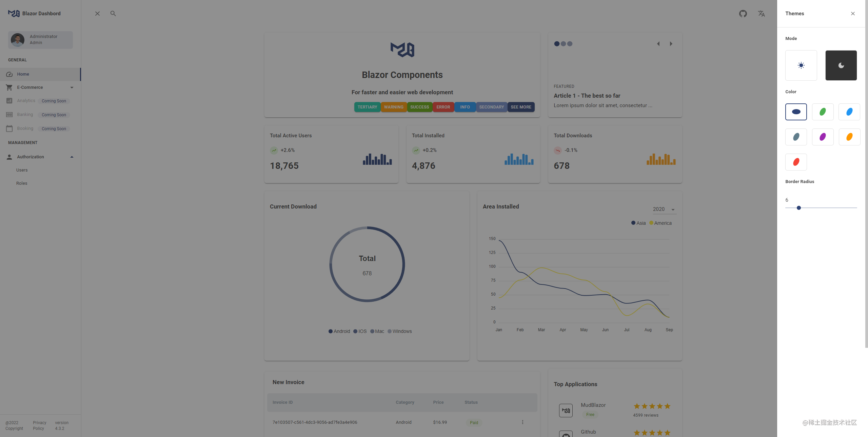Click the language translation icon
This screenshot has height=437, width=868.
[761, 14]
